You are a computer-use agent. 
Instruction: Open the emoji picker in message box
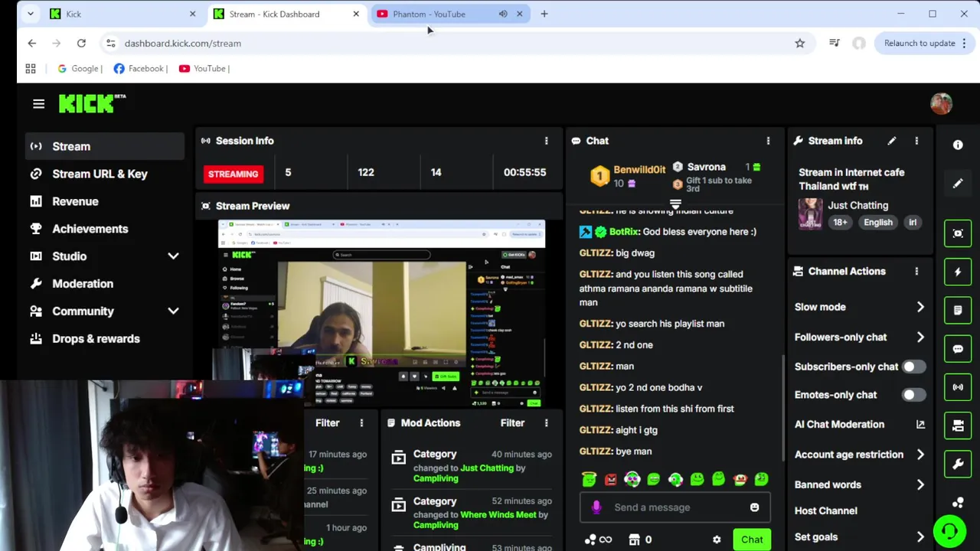pos(754,507)
